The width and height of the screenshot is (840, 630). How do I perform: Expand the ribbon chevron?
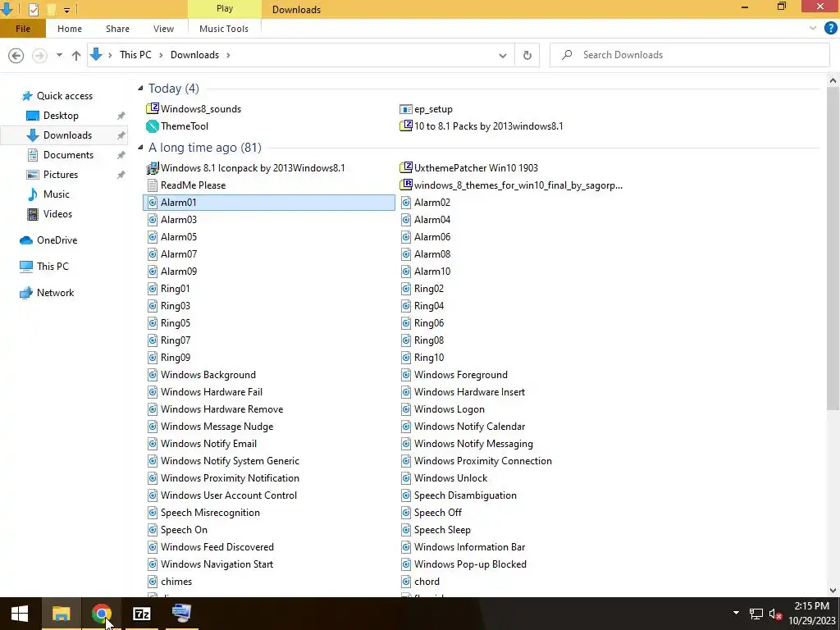coord(813,29)
